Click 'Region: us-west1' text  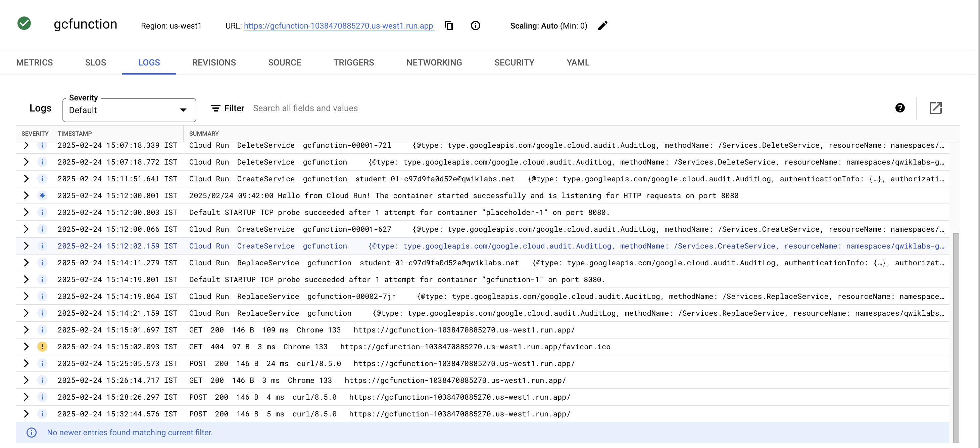[x=171, y=26]
